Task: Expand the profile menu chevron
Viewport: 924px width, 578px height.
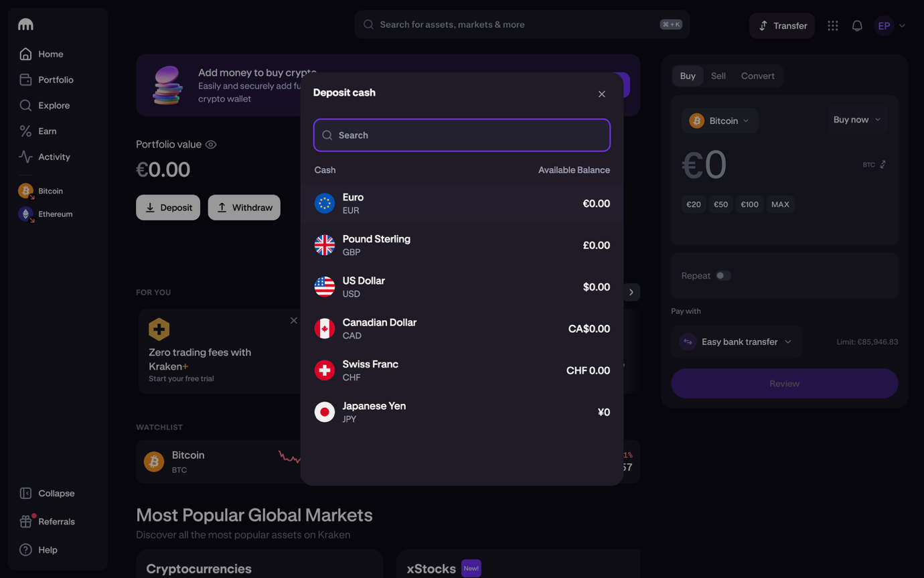Action: [x=903, y=26]
